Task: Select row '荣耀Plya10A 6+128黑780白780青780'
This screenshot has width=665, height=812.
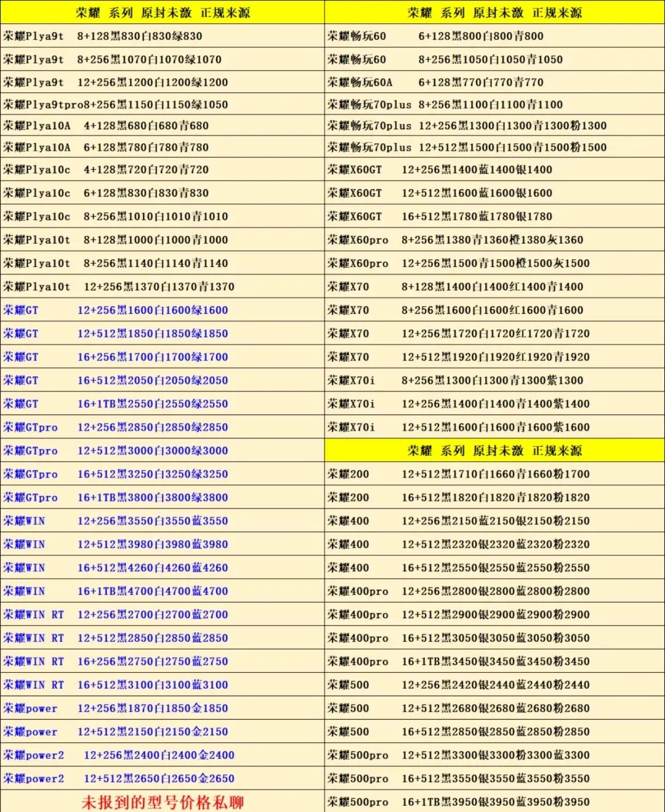Action: click(x=163, y=147)
